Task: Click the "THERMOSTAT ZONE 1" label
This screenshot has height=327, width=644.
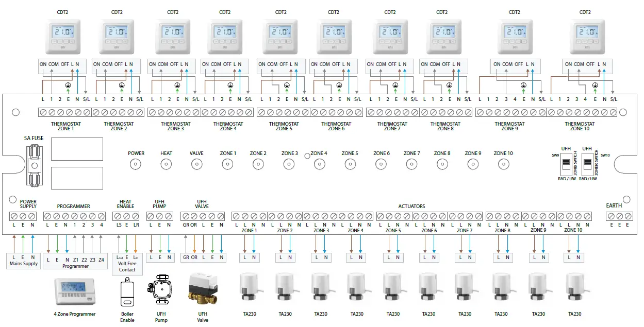Action: pos(66,126)
